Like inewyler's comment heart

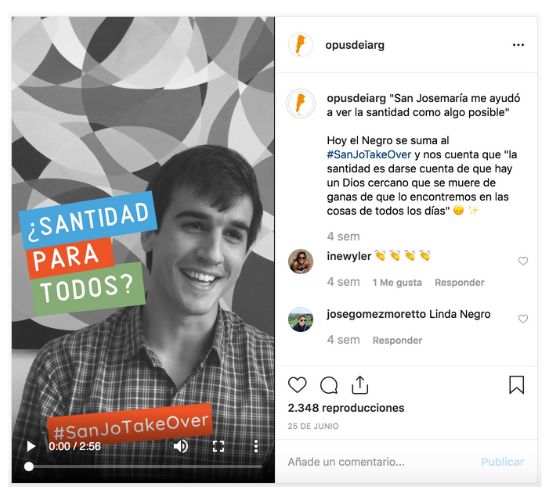point(523,261)
